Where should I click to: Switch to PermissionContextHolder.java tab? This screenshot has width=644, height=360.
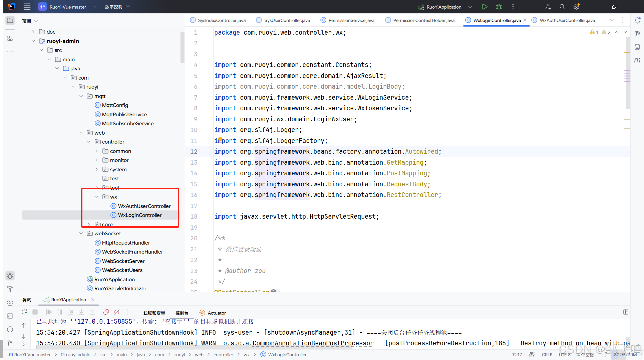click(x=420, y=20)
